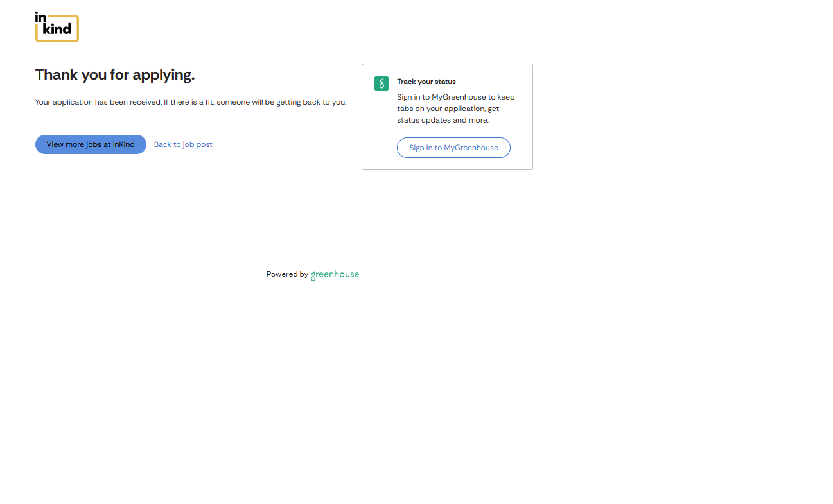Click the 'Powered by' footer text
The height and width of the screenshot is (504, 833).
(x=287, y=274)
